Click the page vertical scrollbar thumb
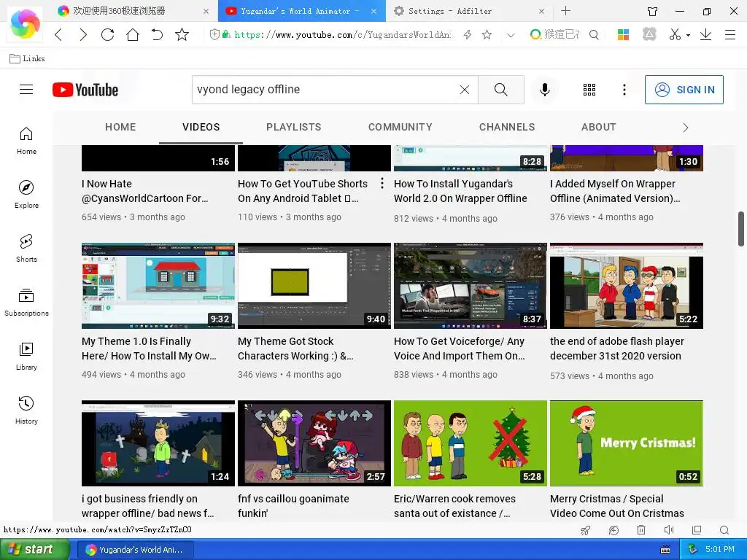 [741, 229]
